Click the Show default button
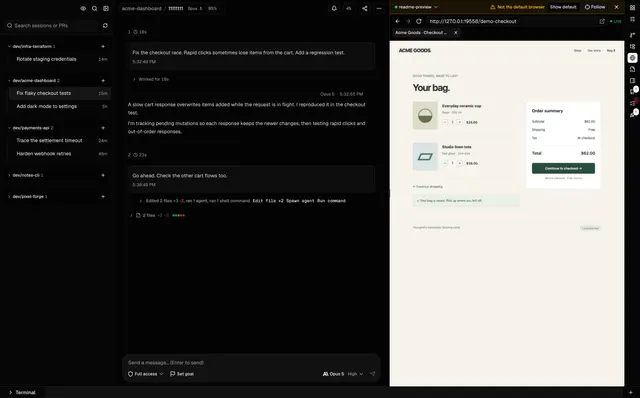Image resolution: width=640 pixels, height=398 pixels. (x=563, y=7)
